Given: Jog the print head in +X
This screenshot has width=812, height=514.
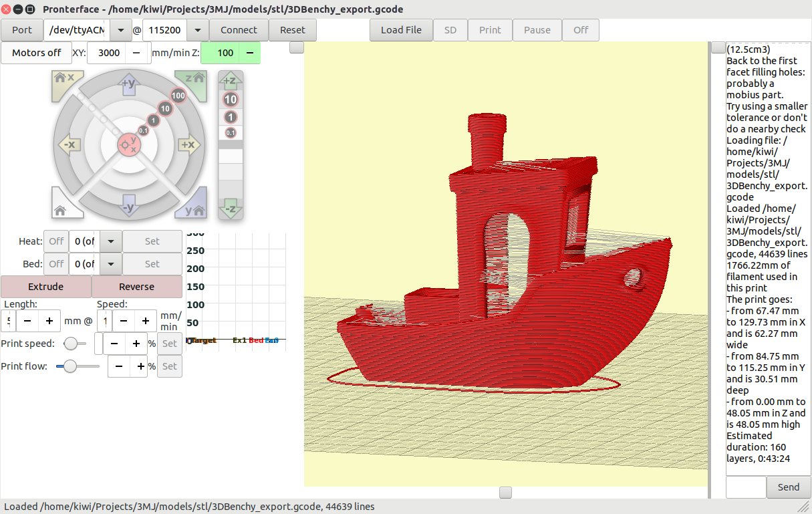Looking at the screenshot, I should coord(188,145).
